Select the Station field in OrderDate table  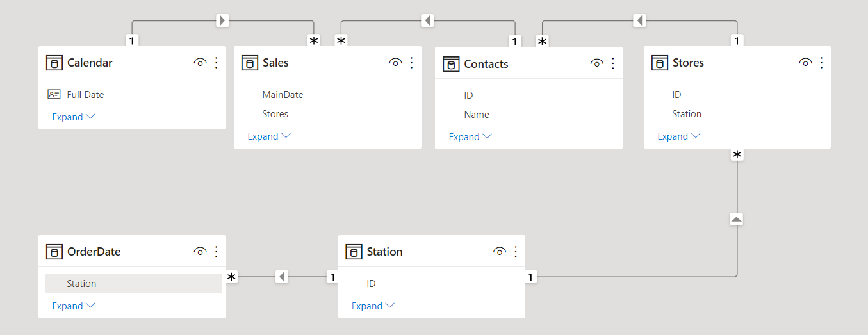coord(134,283)
